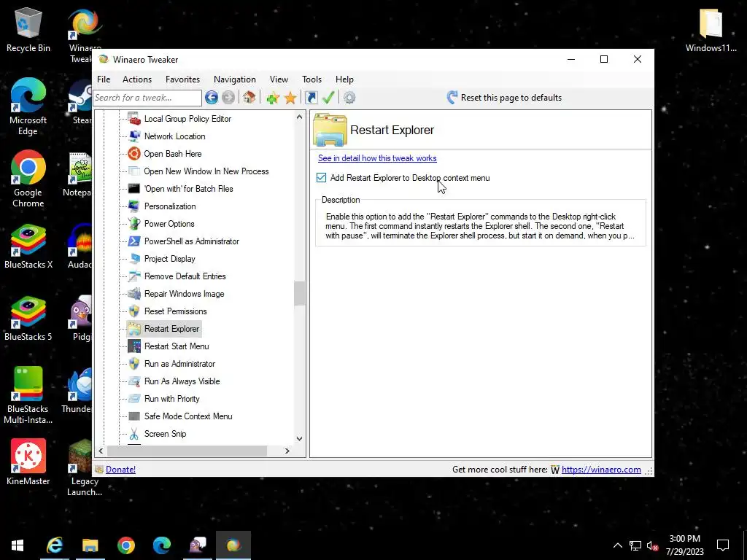This screenshot has height=560, width=747.
Task: Open the Navigation menu
Action: pos(234,79)
